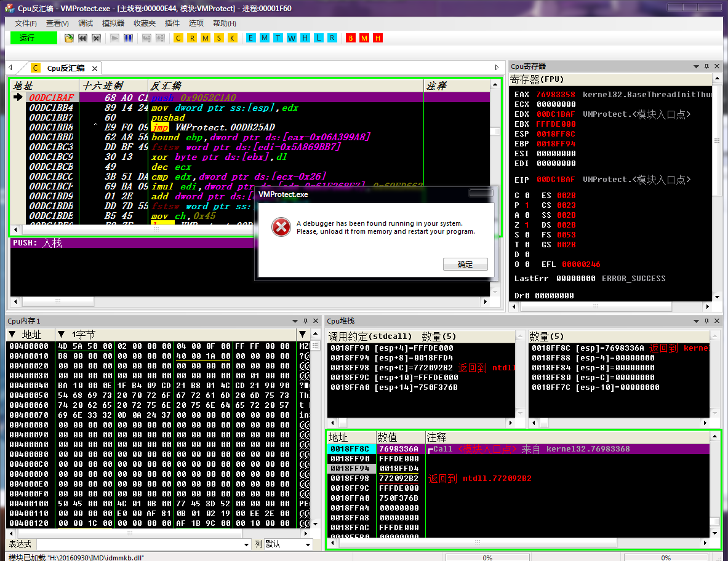This screenshot has height=561, width=728.
Task: Open the Cpu内存 1 panel dropdown arrow
Action: tap(295, 320)
